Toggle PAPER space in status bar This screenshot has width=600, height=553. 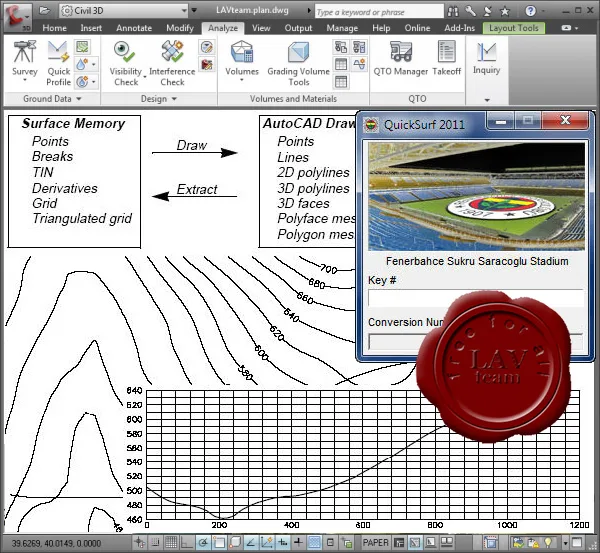(375, 542)
